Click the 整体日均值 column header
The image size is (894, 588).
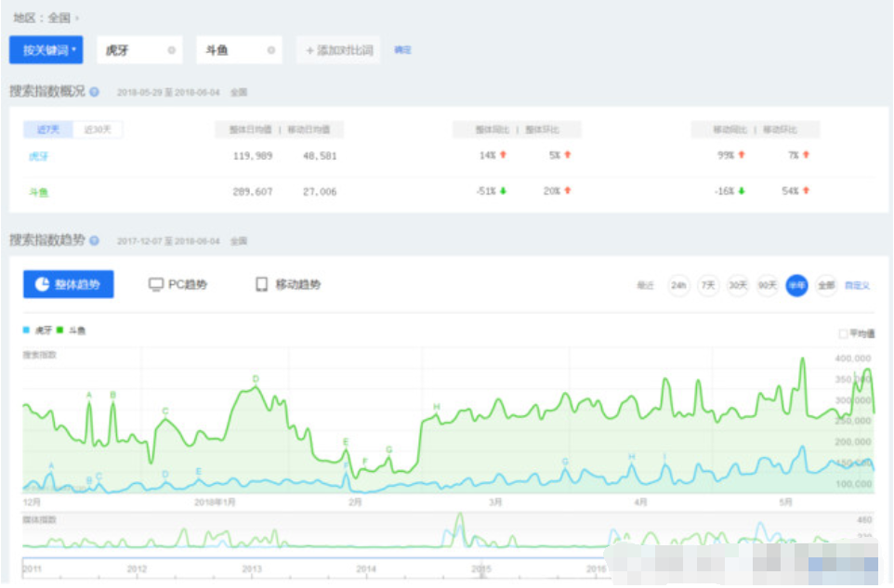tap(250, 130)
